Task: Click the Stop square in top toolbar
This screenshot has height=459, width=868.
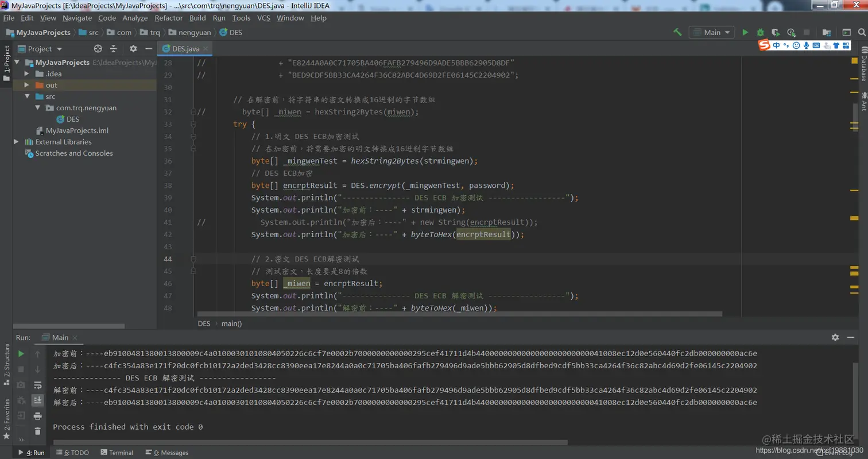Action: (x=807, y=32)
